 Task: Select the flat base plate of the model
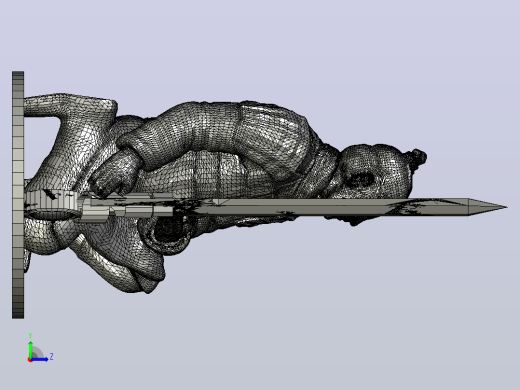point(18,195)
